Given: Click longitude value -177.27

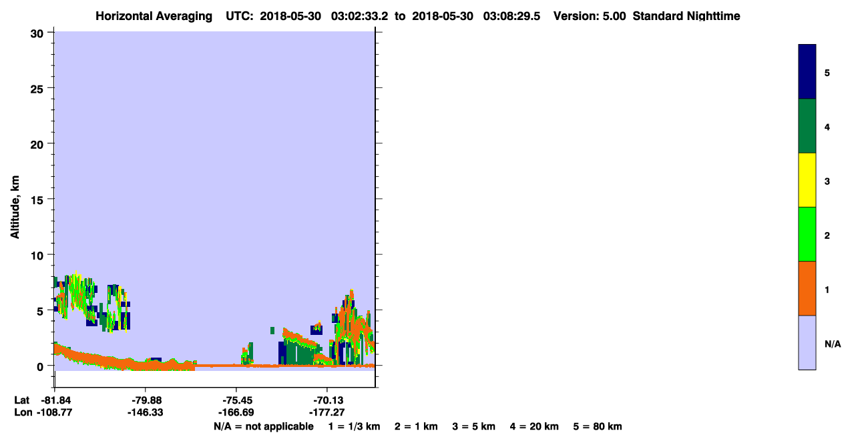Looking at the screenshot, I should coord(327,412).
